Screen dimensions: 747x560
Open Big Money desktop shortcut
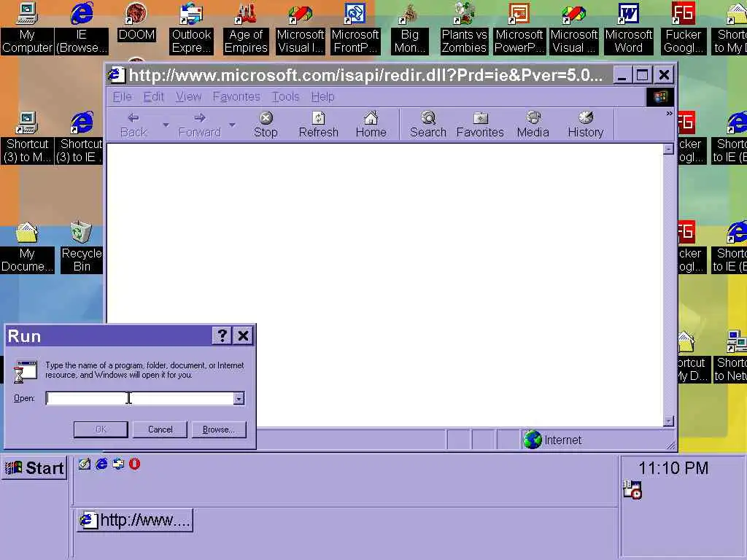(x=410, y=28)
